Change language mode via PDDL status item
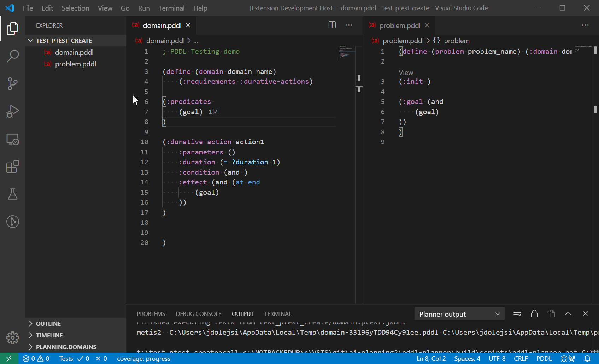599x364 pixels. click(x=544, y=358)
